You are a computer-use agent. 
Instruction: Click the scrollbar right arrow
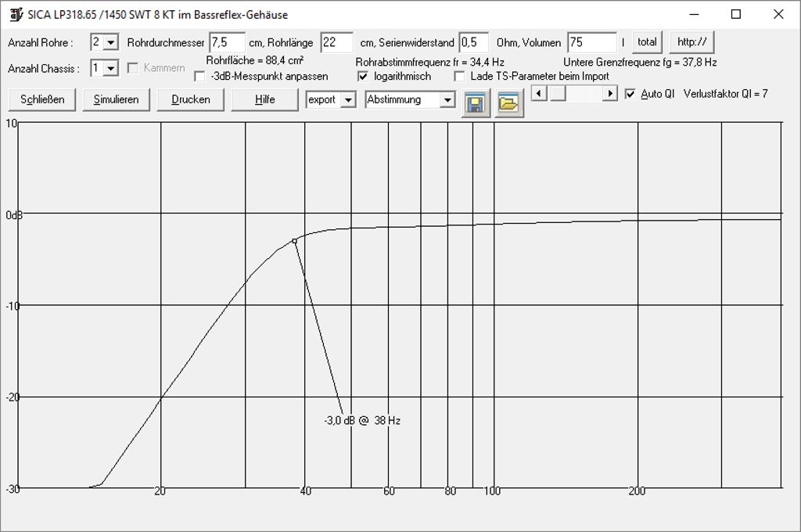(x=611, y=94)
